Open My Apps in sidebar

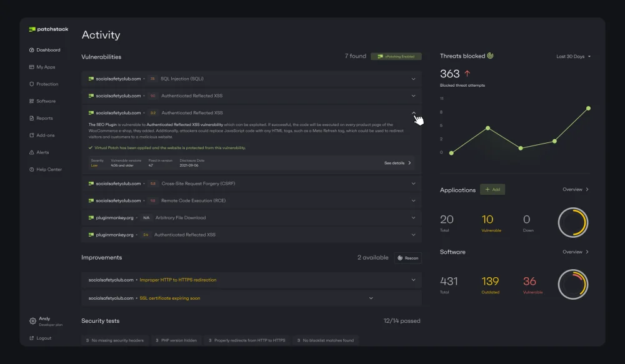42,67
